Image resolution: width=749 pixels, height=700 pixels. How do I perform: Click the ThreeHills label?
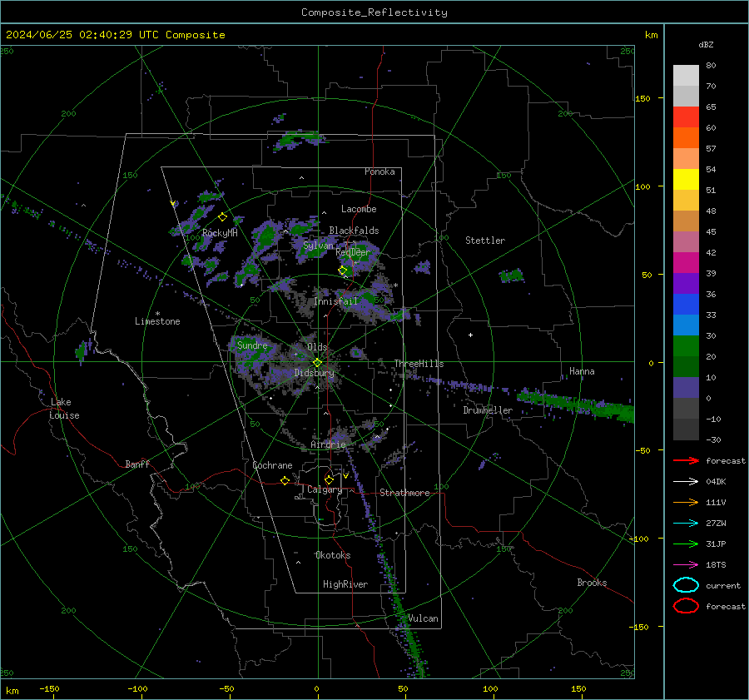point(419,364)
